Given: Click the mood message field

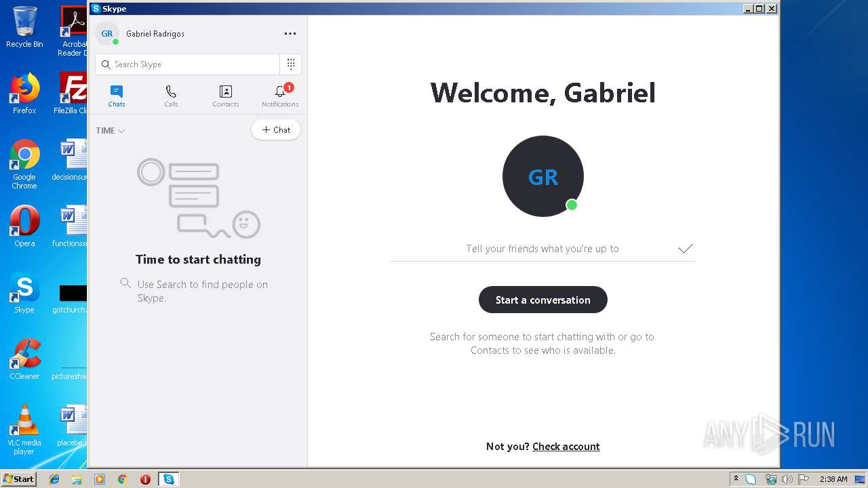Looking at the screenshot, I should [542, 249].
